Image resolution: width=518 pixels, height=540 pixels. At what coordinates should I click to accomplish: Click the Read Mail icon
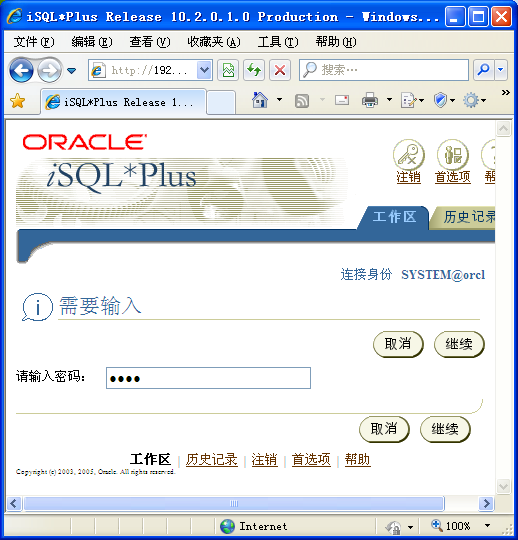[342, 100]
